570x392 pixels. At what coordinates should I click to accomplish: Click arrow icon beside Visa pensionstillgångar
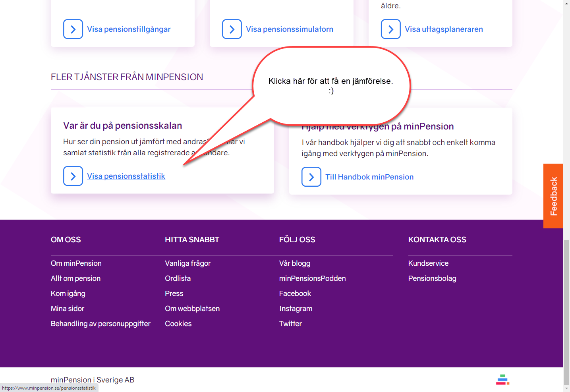(x=73, y=29)
